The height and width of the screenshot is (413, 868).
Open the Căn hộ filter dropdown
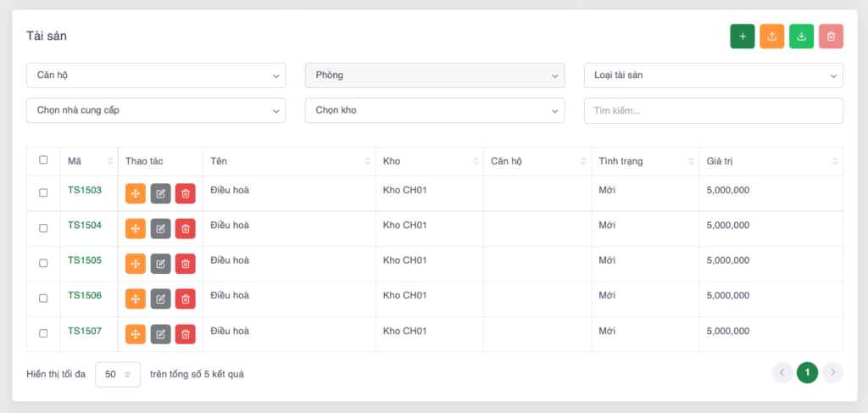pyautogui.click(x=156, y=75)
